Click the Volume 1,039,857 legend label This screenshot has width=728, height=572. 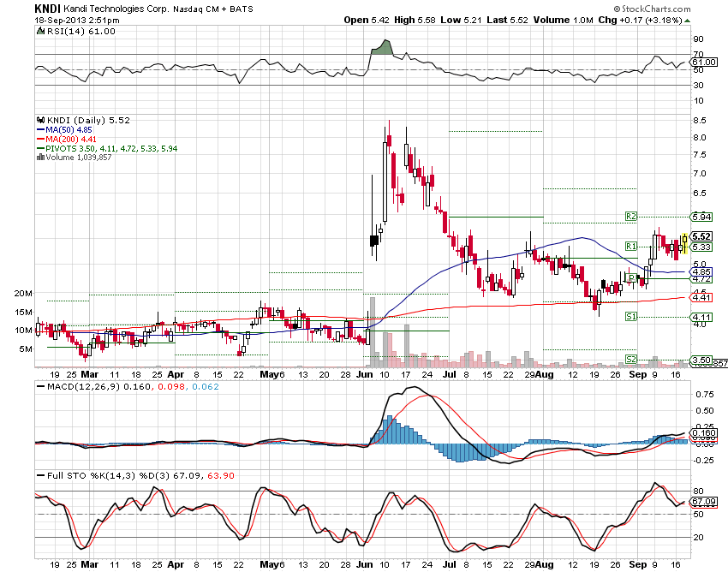[x=79, y=158]
